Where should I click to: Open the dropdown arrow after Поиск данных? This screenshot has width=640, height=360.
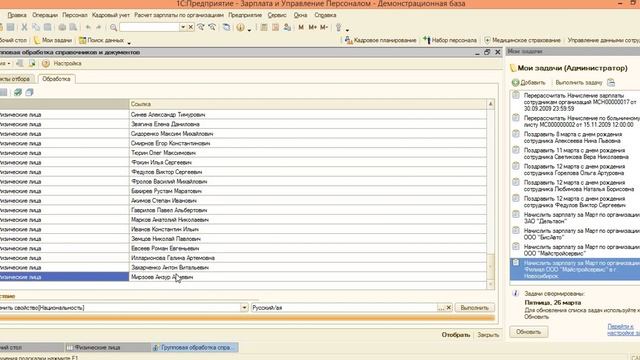coord(129,42)
